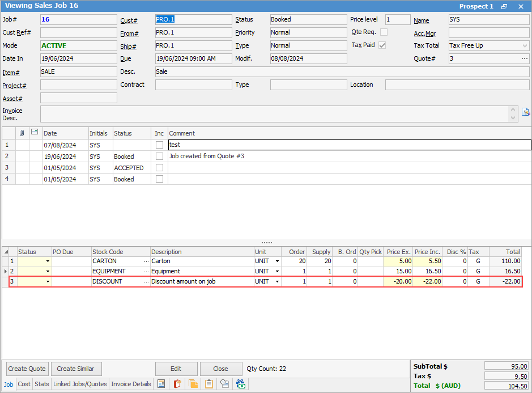Image resolution: width=532 pixels, height=393 pixels.
Task: Click the Create Quote button
Action: (27, 369)
